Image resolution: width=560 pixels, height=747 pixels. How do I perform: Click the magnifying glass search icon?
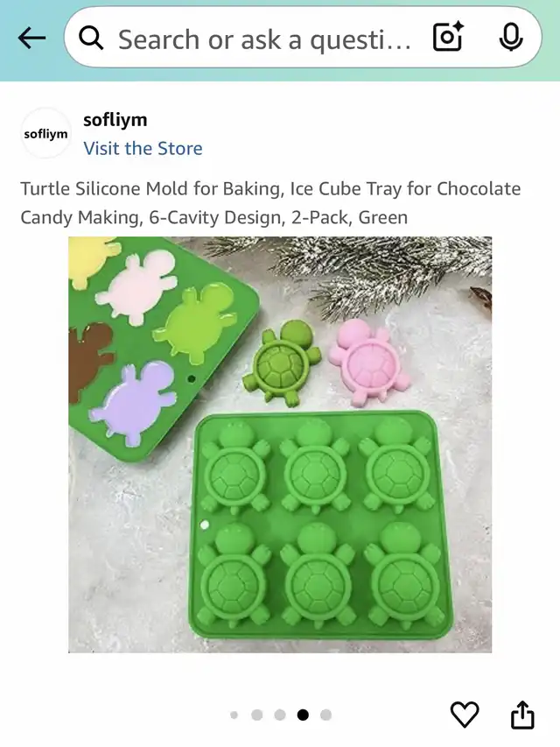pos(90,39)
